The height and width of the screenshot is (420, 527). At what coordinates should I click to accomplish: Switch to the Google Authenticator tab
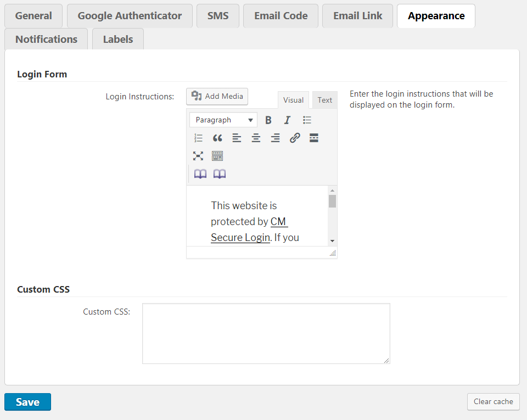(x=130, y=16)
